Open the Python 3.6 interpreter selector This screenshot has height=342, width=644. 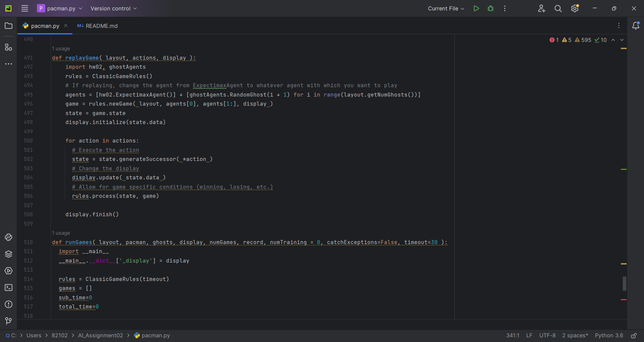(x=609, y=335)
